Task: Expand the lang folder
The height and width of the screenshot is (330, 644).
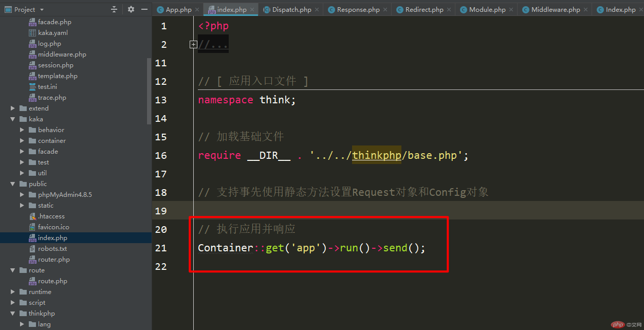Action: (x=22, y=324)
